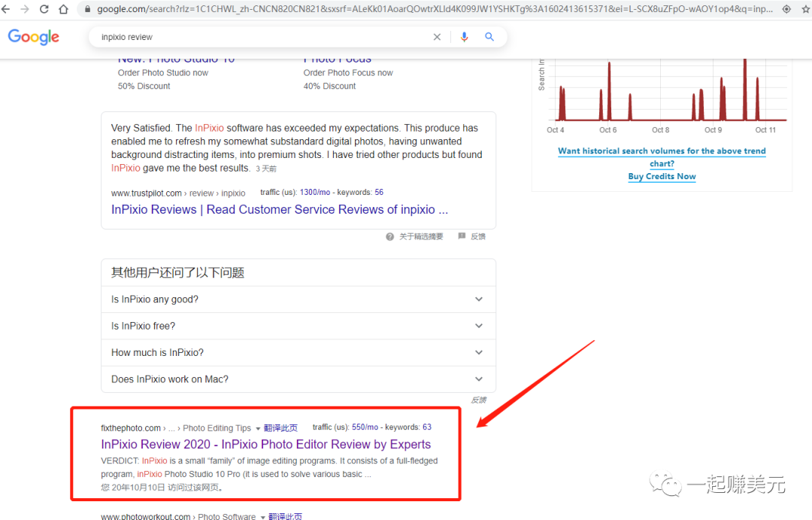Click the feedback flag icon beside 反馈
812x520 pixels.
(462, 236)
